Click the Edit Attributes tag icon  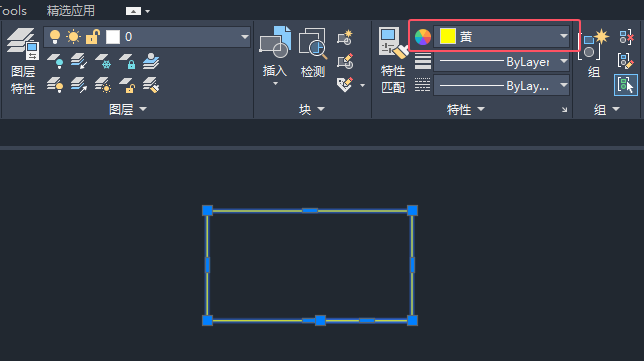pyautogui.click(x=345, y=85)
